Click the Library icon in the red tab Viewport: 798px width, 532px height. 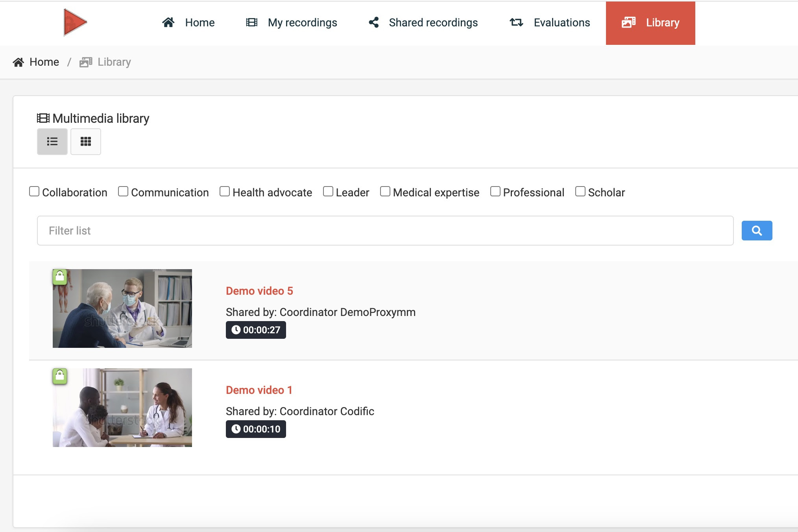(x=629, y=22)
